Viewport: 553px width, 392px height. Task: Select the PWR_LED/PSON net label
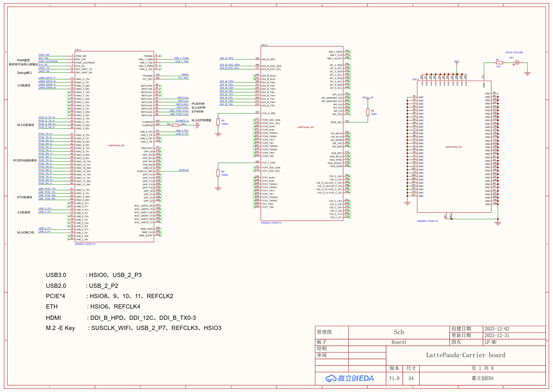[x=48, y=61]
